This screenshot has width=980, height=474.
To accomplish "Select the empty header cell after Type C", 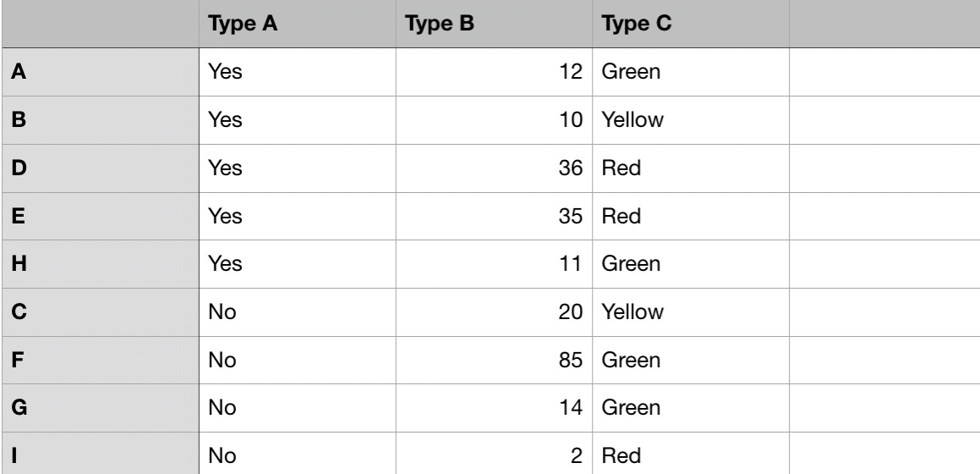I will (883, 25).
